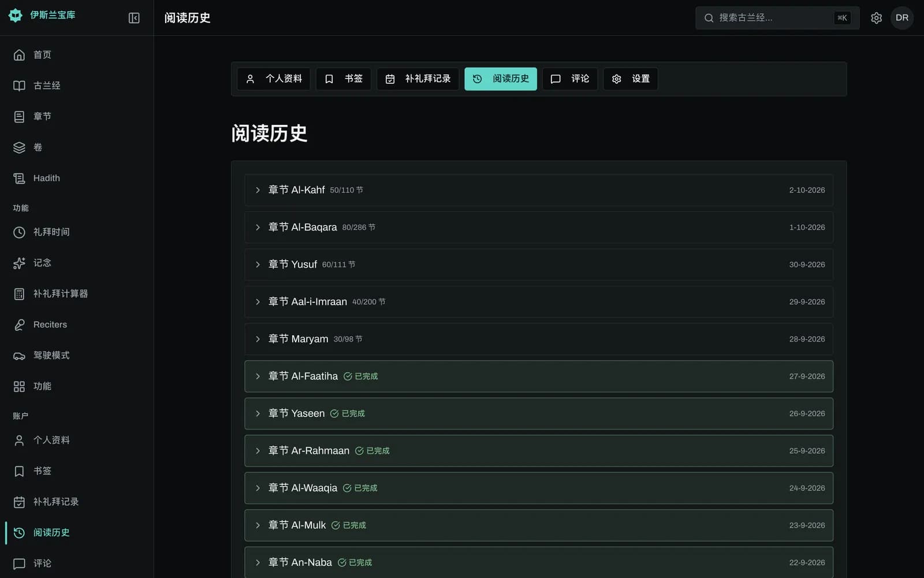This screenshot has width=924, height=578.
Task: Open 记念 in the sidebar
Action: point(77,263)
